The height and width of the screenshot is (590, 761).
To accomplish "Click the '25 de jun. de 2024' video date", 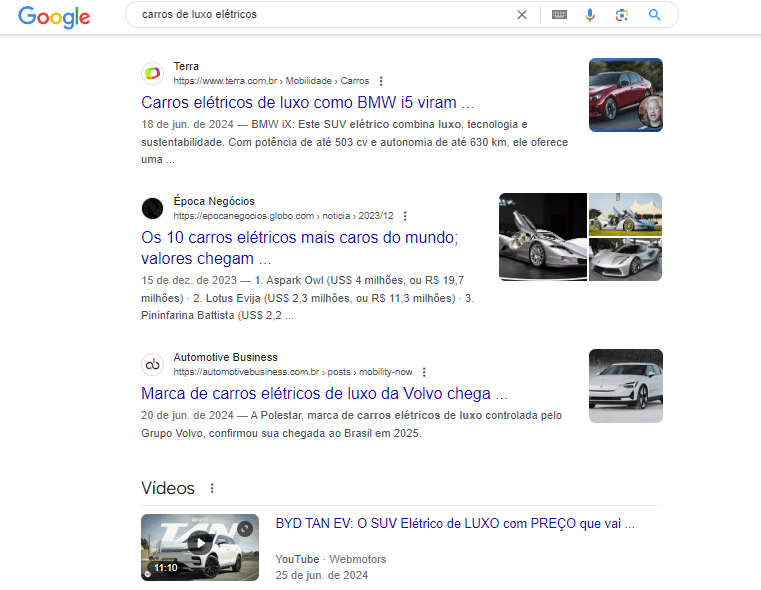I will click(x=321, y=575).
